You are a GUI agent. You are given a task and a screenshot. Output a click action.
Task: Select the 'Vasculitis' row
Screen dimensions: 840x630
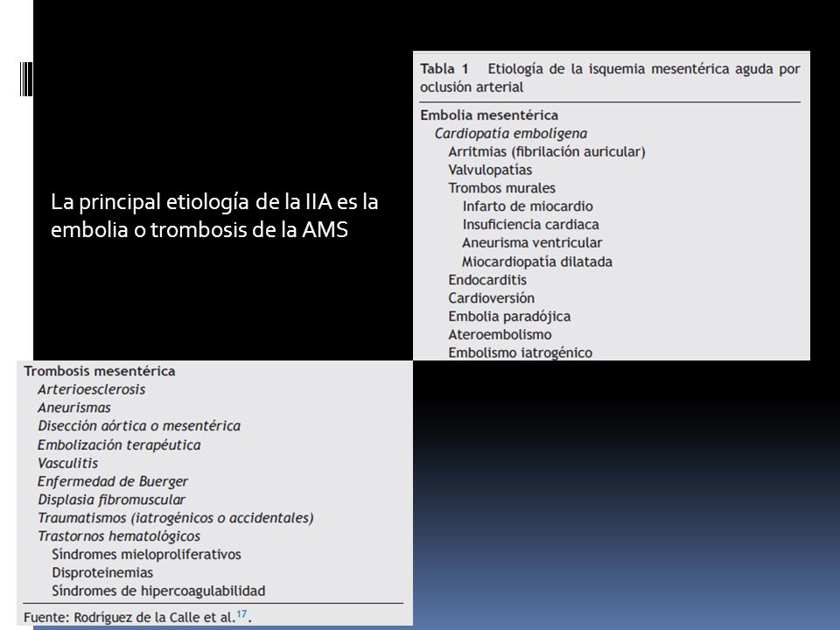tap(68, 463)
